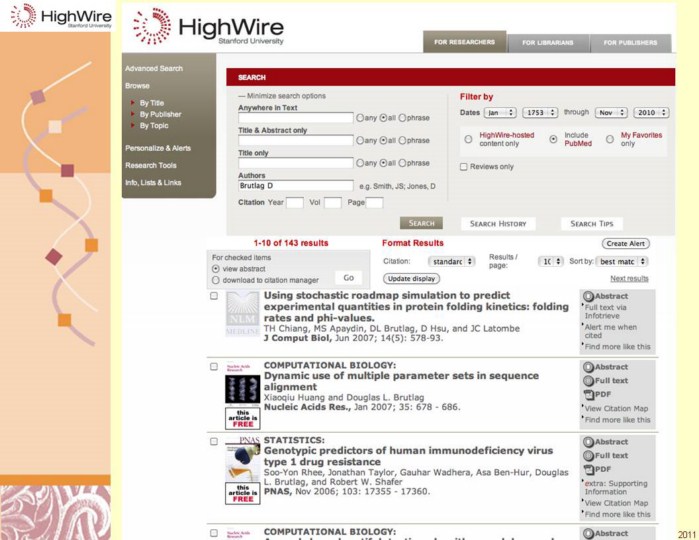Click Nucleic Acids Research cover icon
Viewport: 699px width, 540px height.
[x=242, y=387]
